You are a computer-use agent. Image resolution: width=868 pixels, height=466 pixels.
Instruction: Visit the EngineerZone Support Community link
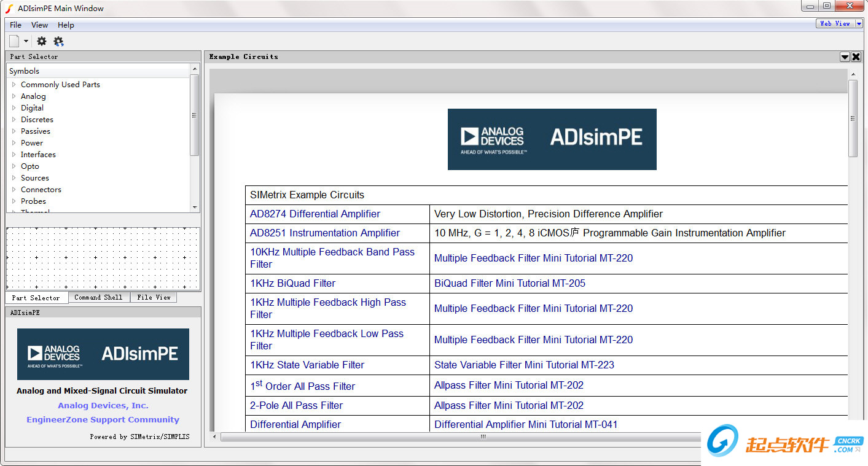(103, 419)
